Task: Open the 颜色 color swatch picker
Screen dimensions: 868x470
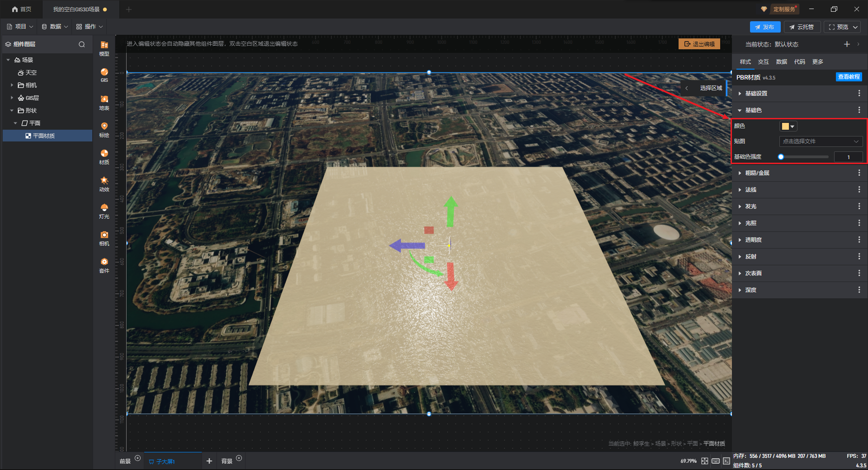Action: [788, 127]
